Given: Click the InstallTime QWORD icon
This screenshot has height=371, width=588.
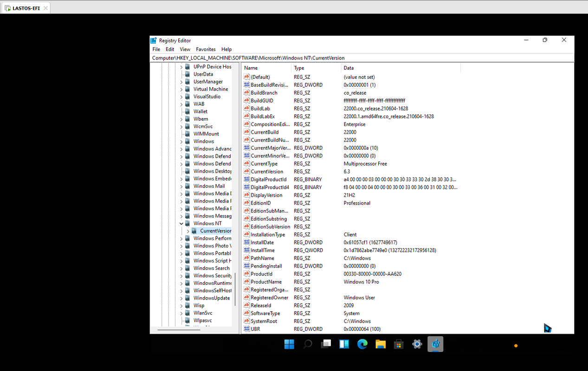Looking at the screenshot, I should tap(246, 250).
